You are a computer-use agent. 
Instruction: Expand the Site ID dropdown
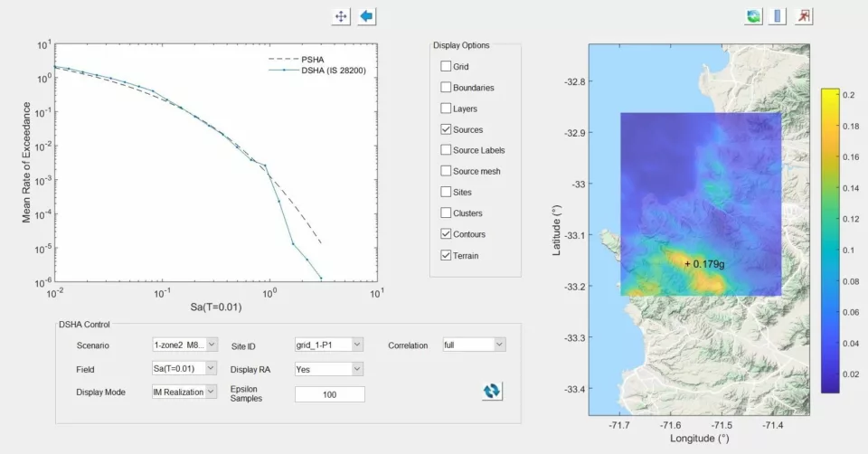[329, 345]
